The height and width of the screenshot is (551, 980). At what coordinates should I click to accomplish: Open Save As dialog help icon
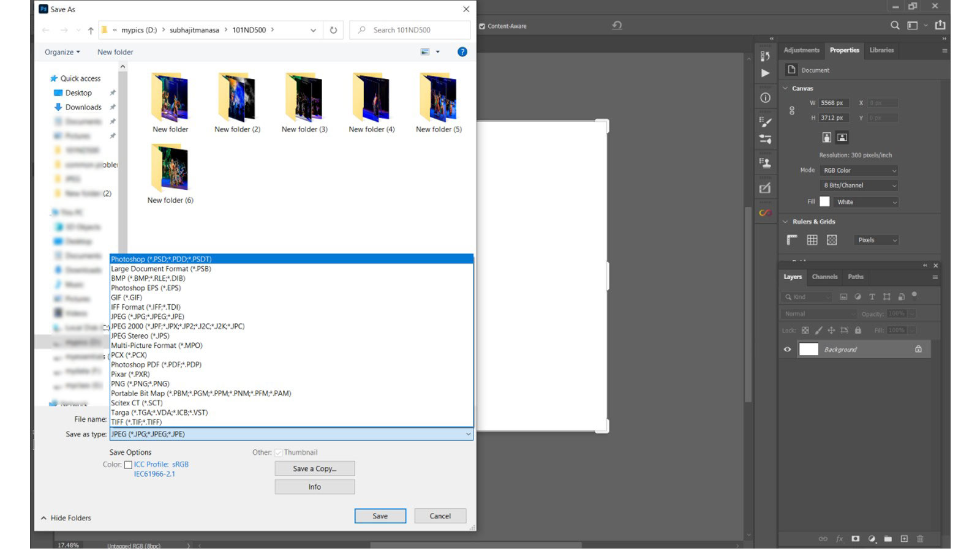tap(462, 52)
